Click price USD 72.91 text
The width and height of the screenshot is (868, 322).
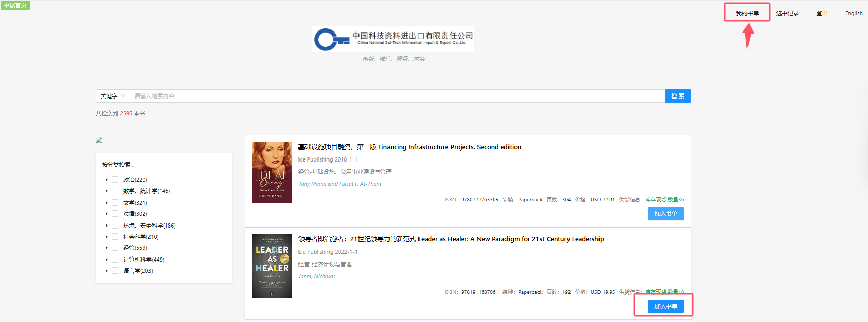(603, 200)
